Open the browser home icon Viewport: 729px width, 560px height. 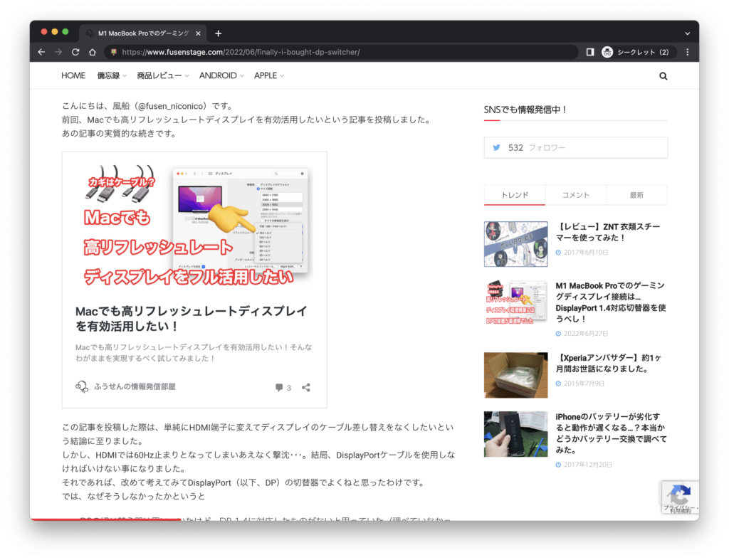[92, 52]
